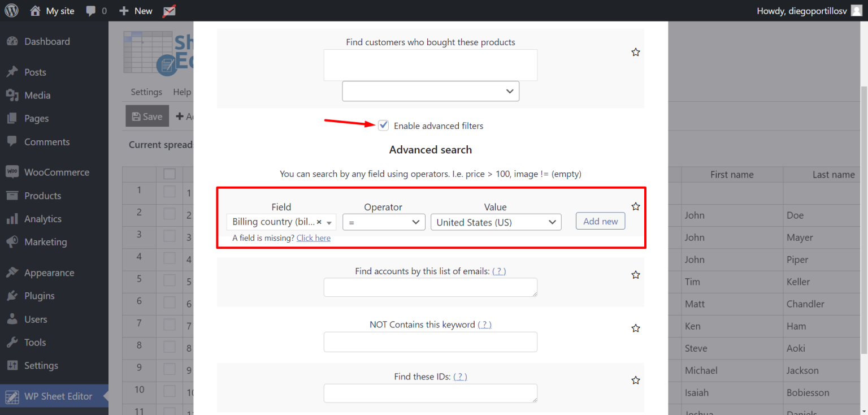Click the products bought search box

point(431,65)
